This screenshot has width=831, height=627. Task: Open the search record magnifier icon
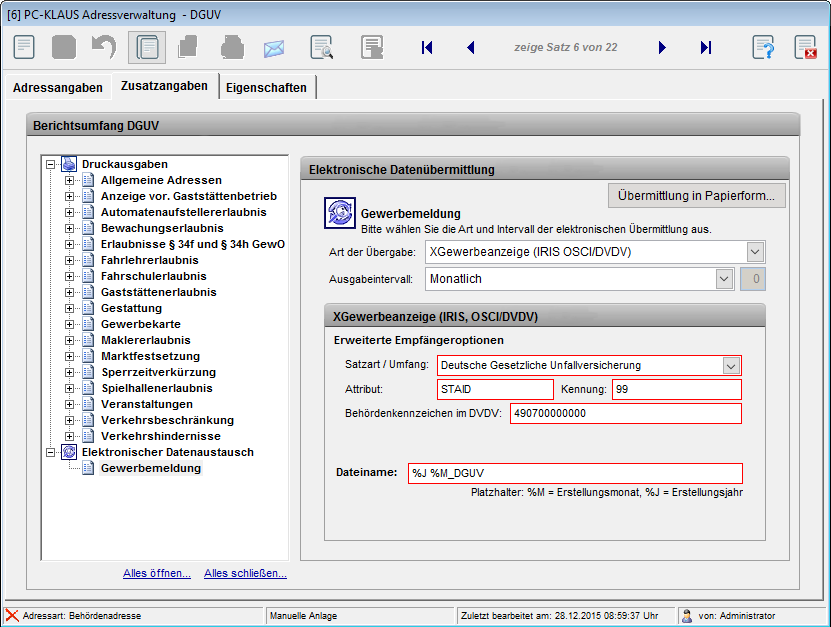pos(321,47)
